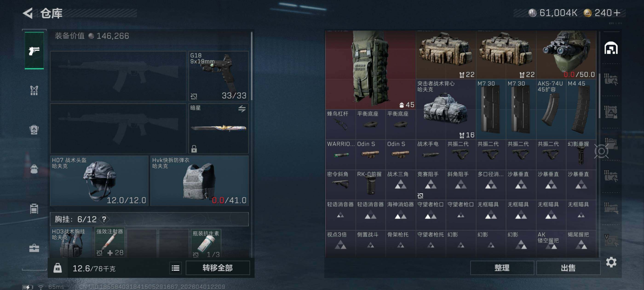
Task: Select the pistol weapons tab in sidebar
Action: tap(34, 51)
